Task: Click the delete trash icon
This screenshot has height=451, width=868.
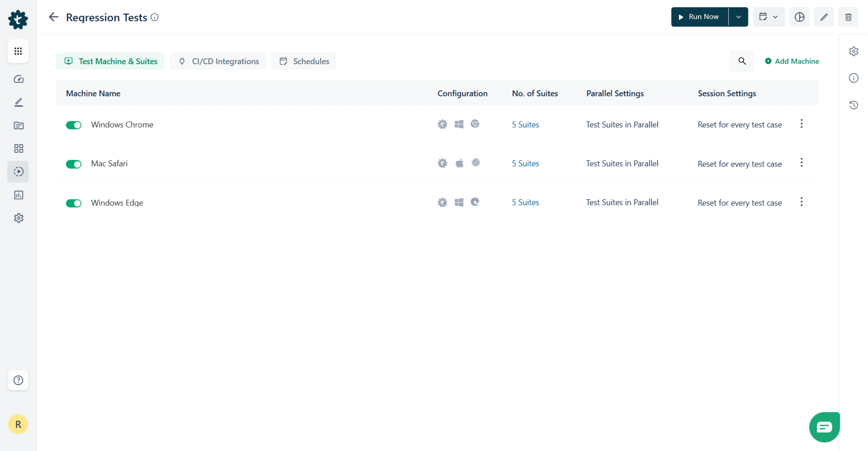Action: coord(848,17)
